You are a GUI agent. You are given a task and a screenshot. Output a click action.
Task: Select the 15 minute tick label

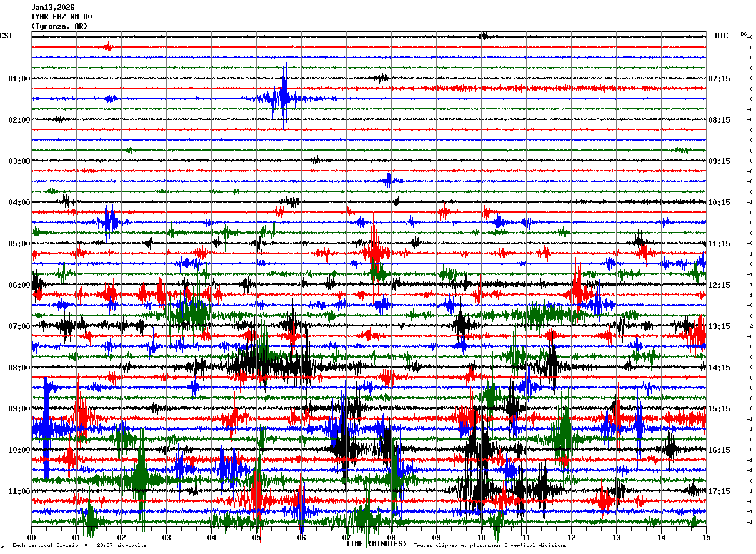pyautogui.click(x=706, y=537)
